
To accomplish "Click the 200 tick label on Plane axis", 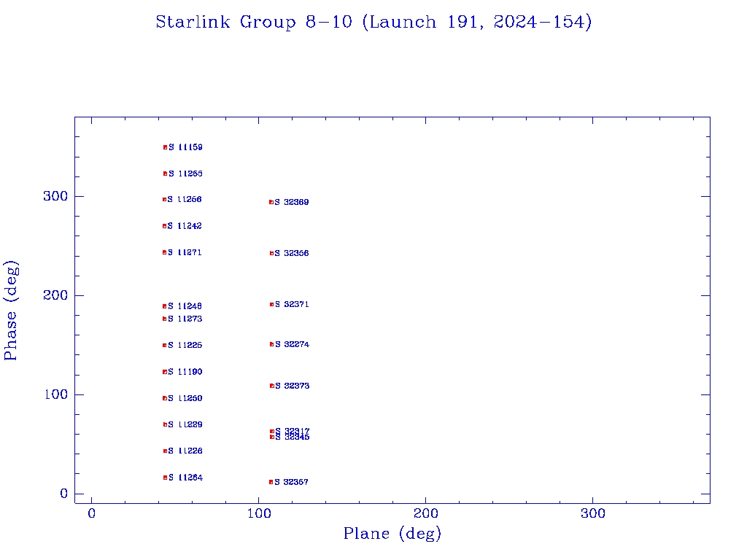I will [x=426, y=514].
